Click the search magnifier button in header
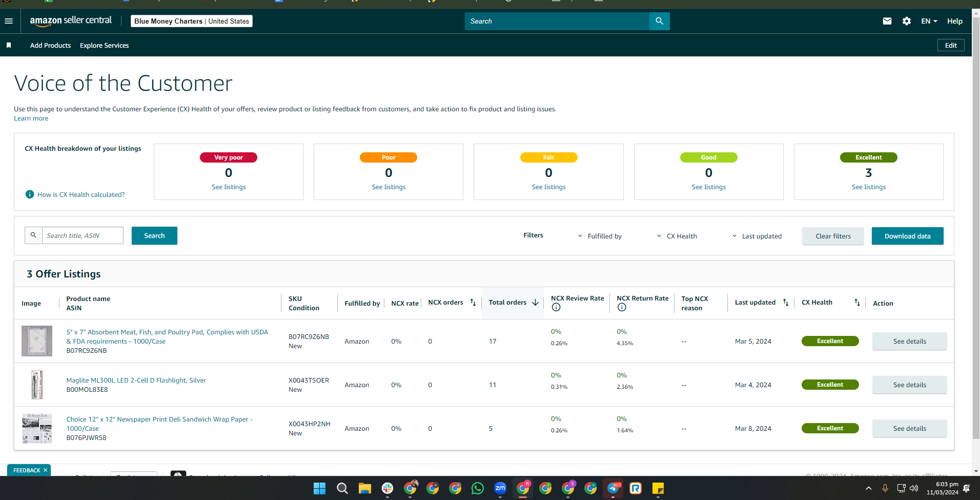The image size is (980, 500). (x=659, y=21)
